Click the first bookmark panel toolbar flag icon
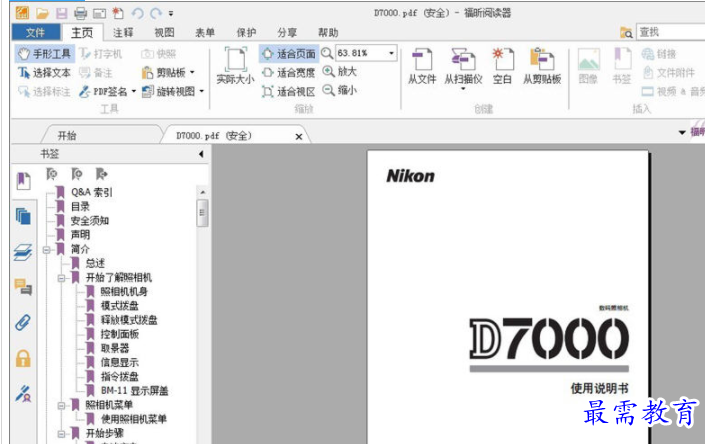Screen dimensions: 705x444 [52, 174]
